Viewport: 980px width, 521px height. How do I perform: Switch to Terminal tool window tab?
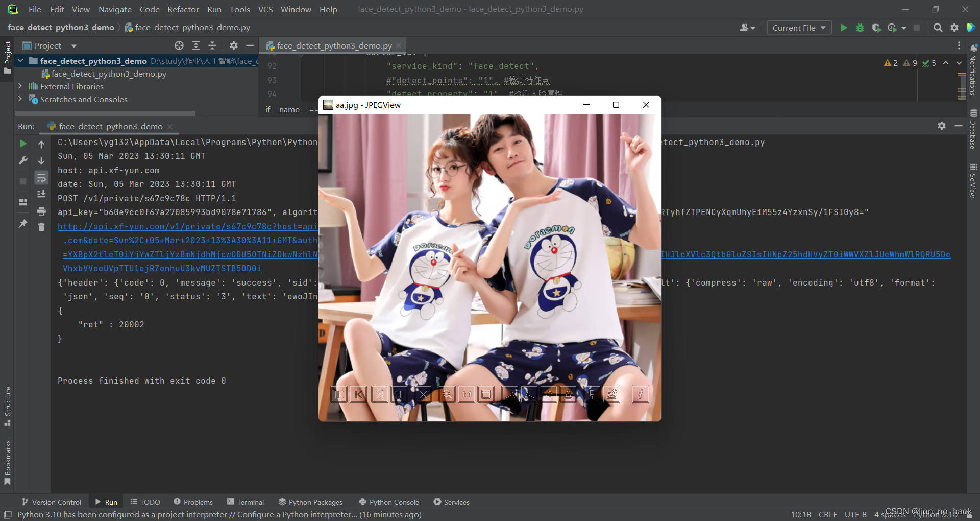tap(246, 502)
